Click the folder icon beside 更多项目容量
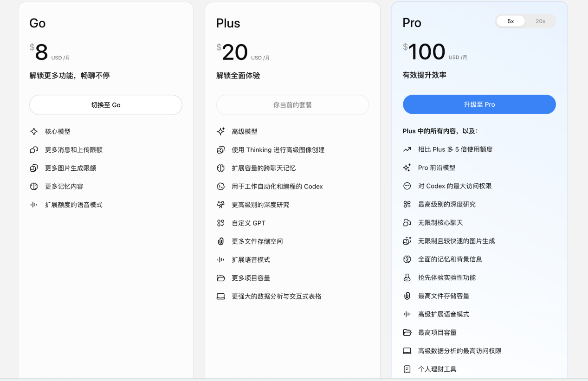588x381 pixels. pyautogui.click(x=221, y=278)
